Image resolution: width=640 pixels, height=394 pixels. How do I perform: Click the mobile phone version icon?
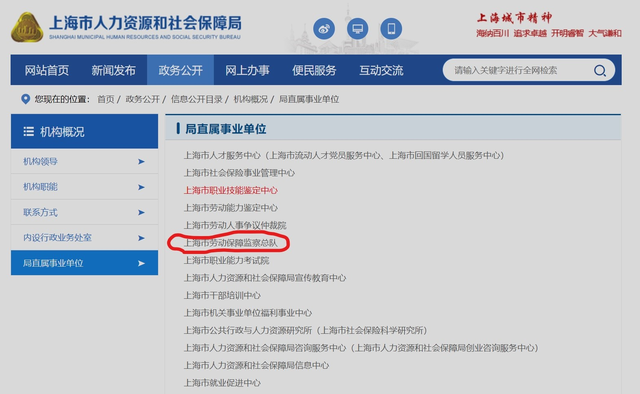point(391,29)
